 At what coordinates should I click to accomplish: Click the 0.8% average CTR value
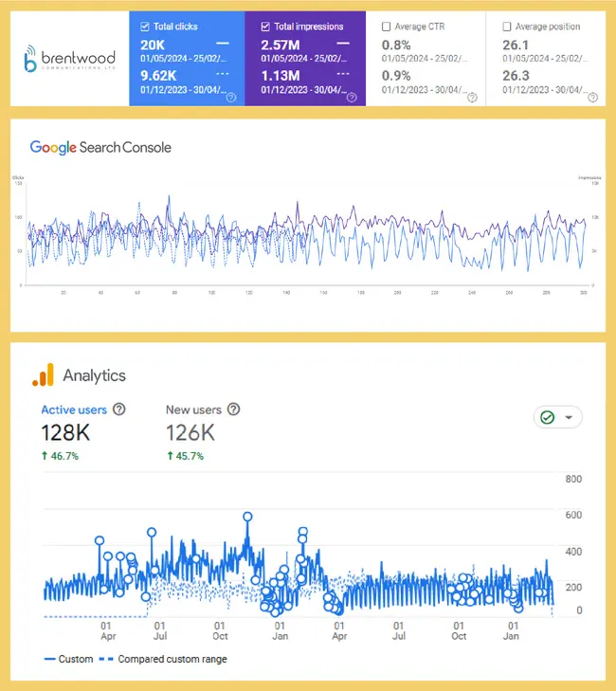tap(396, 45)
